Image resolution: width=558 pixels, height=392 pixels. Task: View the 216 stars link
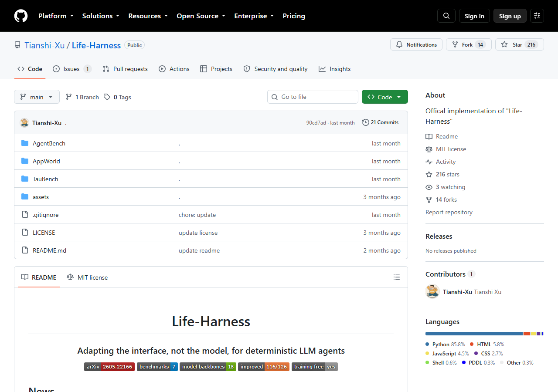(442, 174)
